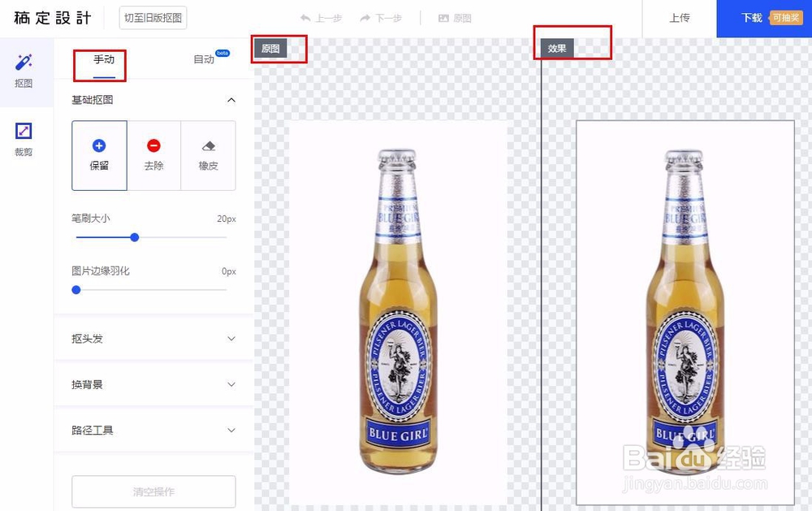The height and width of the screenshot is (511, 812).
Task: Collapse the 基础抠图 section
Action: point(231,100)
